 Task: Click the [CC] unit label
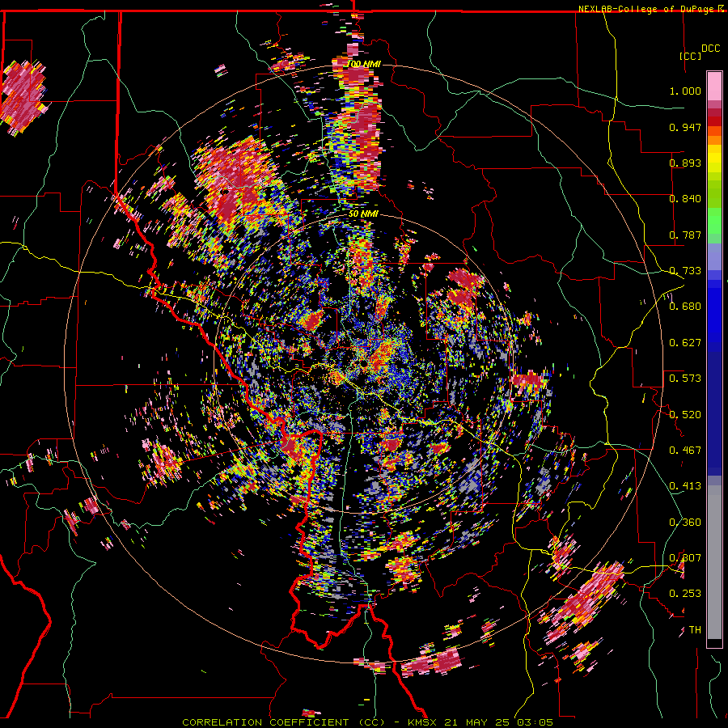(690, 56)
